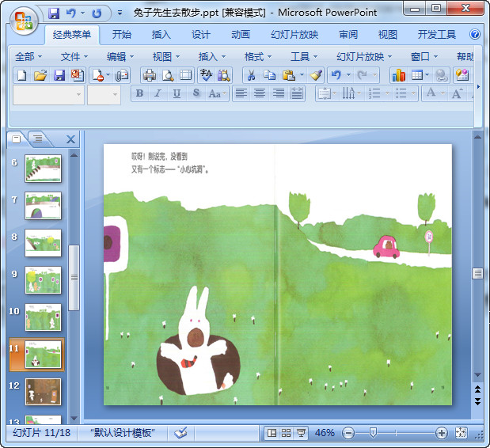Viewport: 490px width, 448px height.
Task: Open the 开始 ribbon tab
Action: click(x=122, y=34)
